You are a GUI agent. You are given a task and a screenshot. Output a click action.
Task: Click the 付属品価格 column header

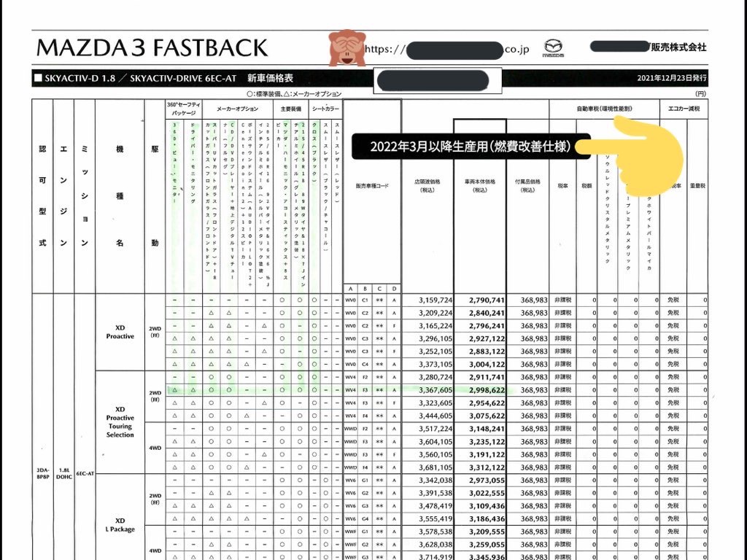527,186
